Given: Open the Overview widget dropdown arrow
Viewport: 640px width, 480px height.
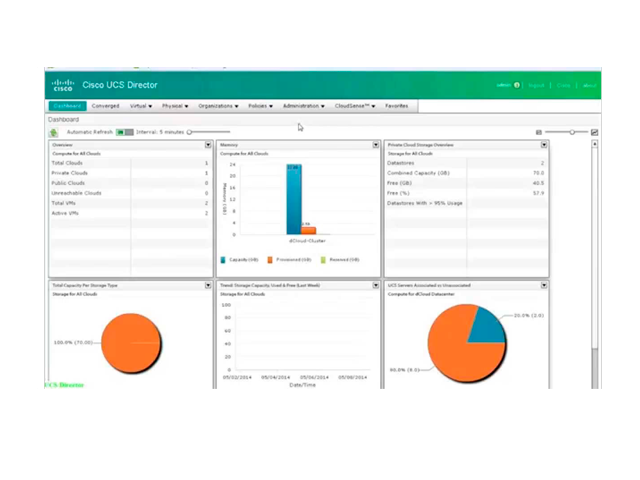Looking at the screenshot, I should 208,145.
